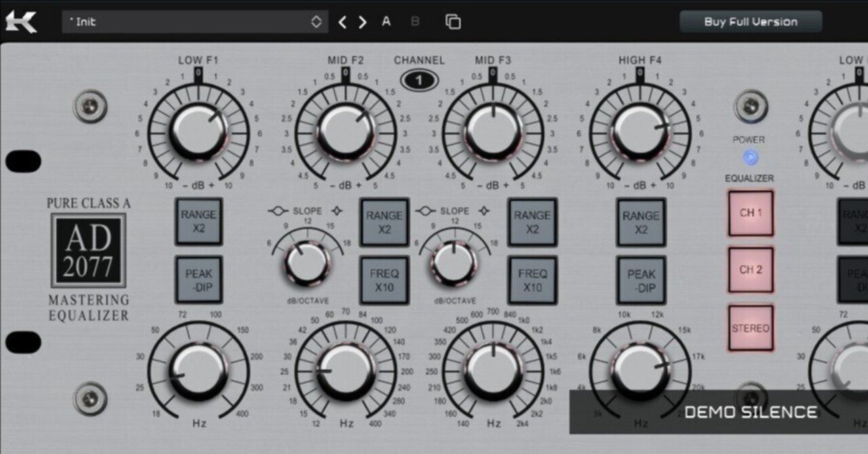
Task: Click the MID F3 frequency Hz knob
Action: tap(494, 372)
